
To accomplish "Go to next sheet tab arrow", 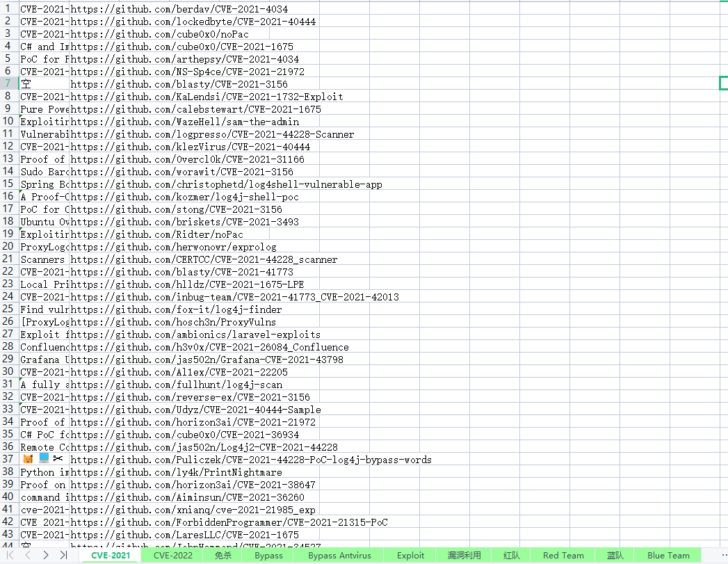I will pyautogui.click(x=45, y=555).
